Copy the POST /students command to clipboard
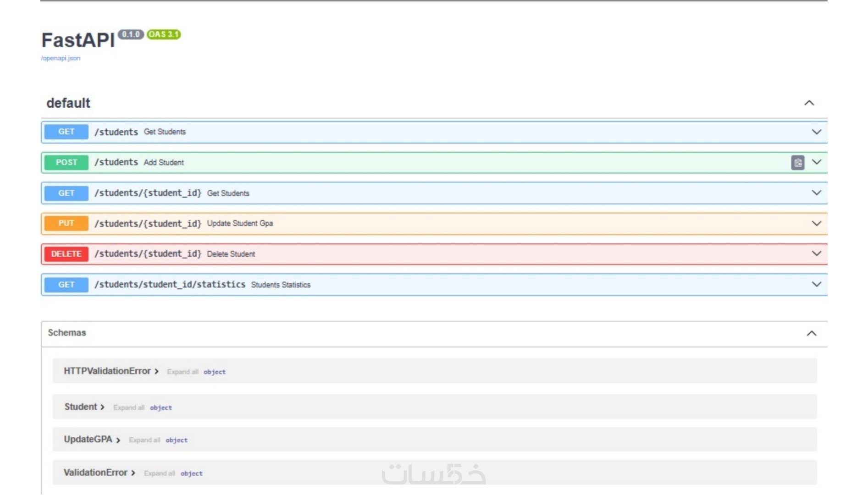This screenshot has width=868, height=495. pos(798,162)
